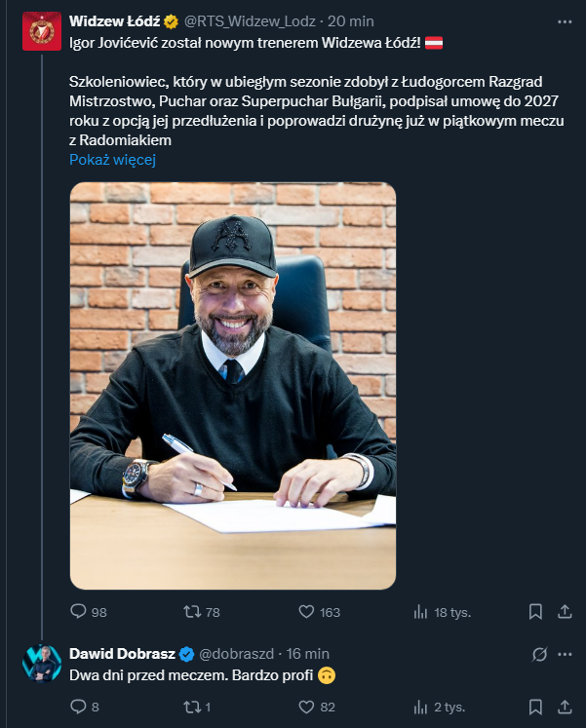The height and width of the screenshot is (728, 586).
Task: Like Dawid Dobrasz's reply with 82 likes
Action: [x=306, y=708]
